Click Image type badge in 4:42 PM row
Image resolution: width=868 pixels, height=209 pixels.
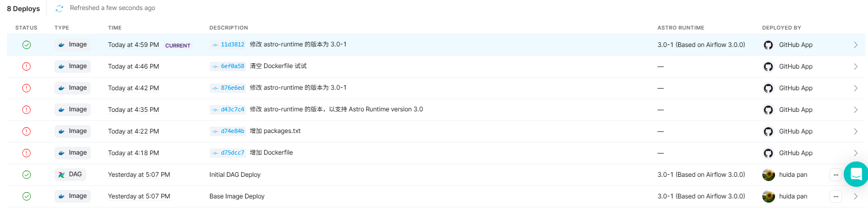(72, 88)
